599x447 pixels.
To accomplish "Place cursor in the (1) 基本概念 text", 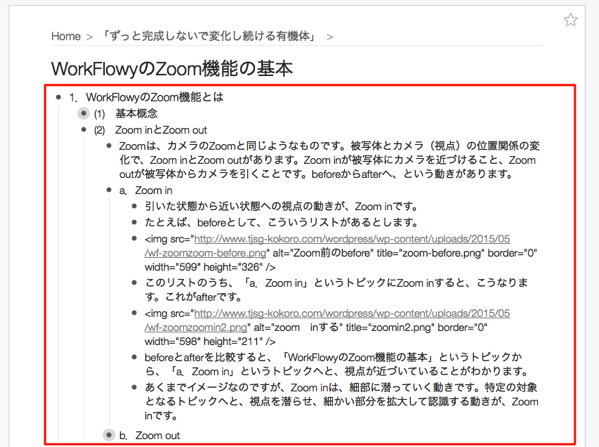I will point(126,113).
